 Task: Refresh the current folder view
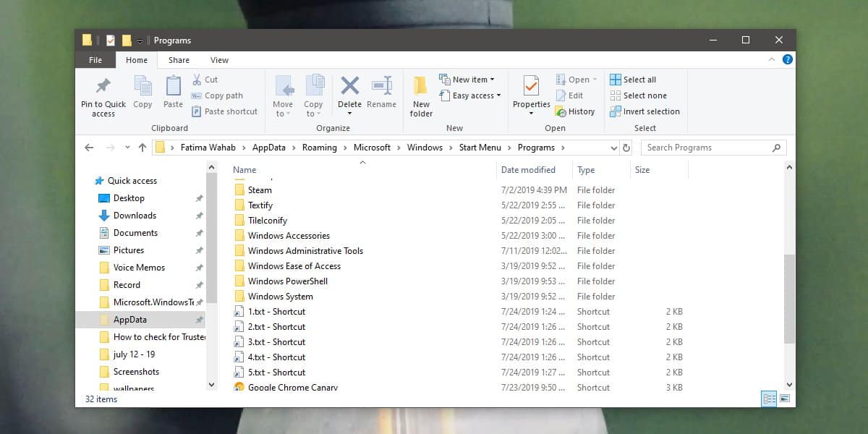(x=626, y=148)
